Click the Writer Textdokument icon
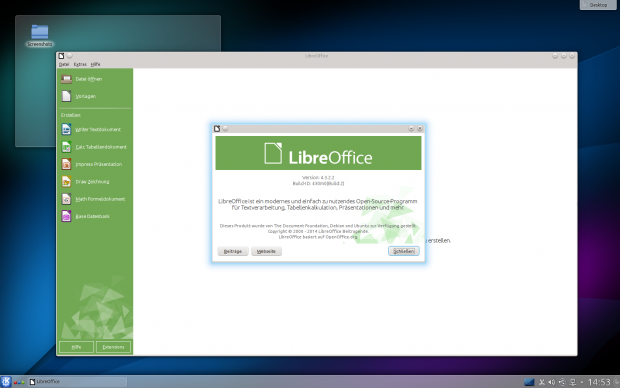This screenshot has height=388, width=620. coord(66,129)
